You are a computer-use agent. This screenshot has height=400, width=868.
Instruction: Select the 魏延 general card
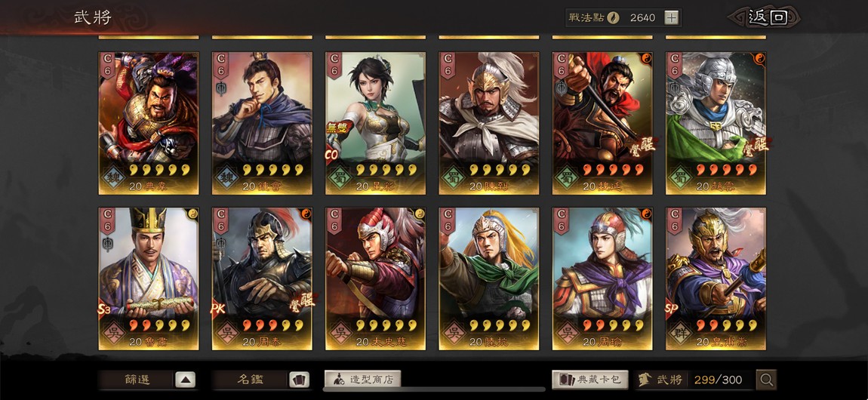(x=602, y=123)
